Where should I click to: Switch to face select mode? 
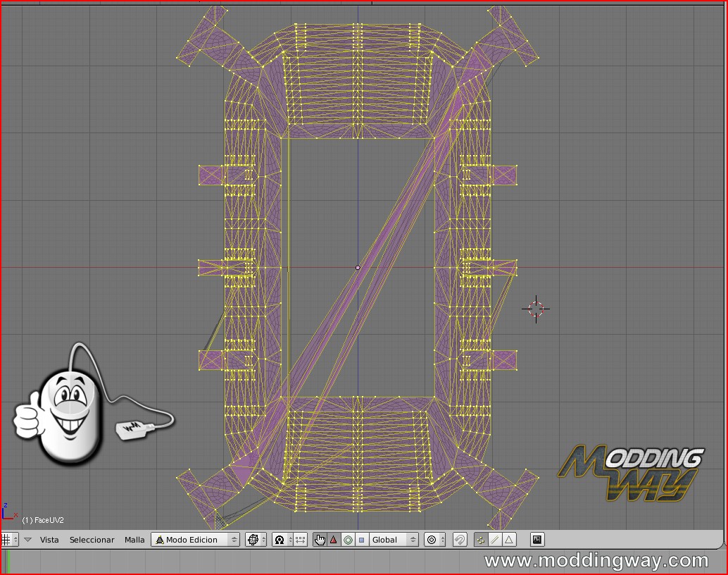pyautogui.click(x=508, y=540)
